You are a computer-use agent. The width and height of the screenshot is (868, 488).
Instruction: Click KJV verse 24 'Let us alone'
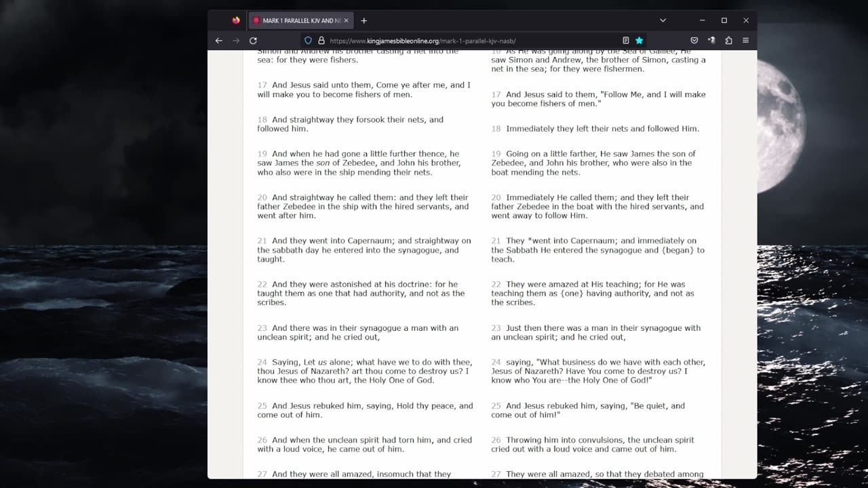coord(363,371)
